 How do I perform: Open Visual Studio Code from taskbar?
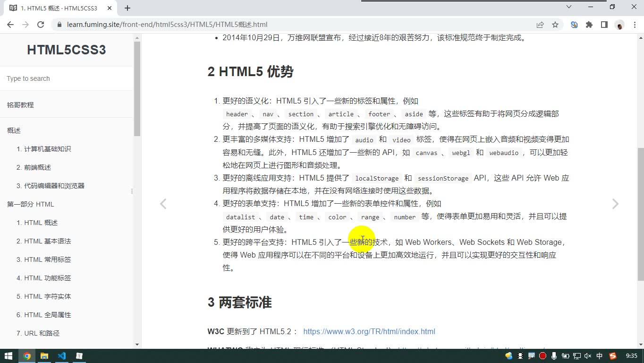pos(62,356)
